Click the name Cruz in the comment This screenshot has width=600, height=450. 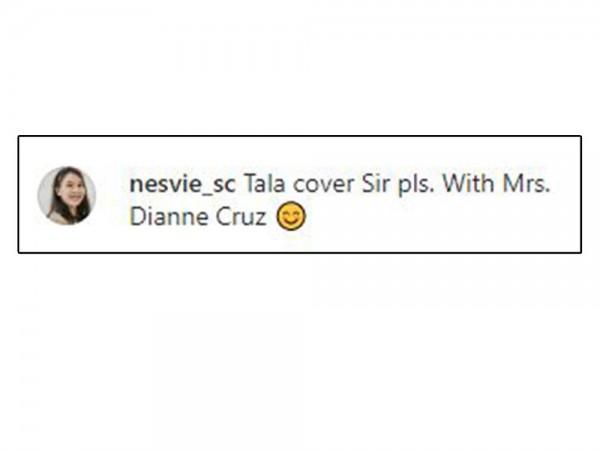tap(241, 217)
